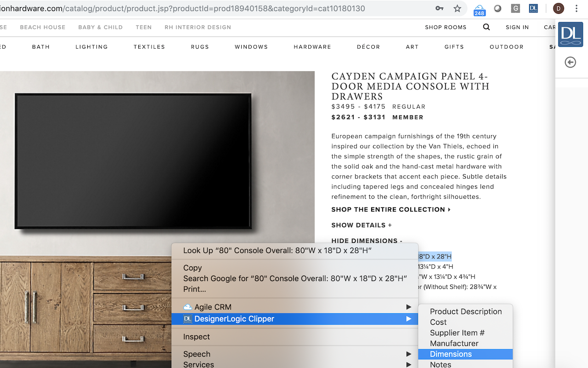Open the DL DesignerLogic extension in toolbar
The width and height of the screenshot is (588, 368).
(533, 8)
